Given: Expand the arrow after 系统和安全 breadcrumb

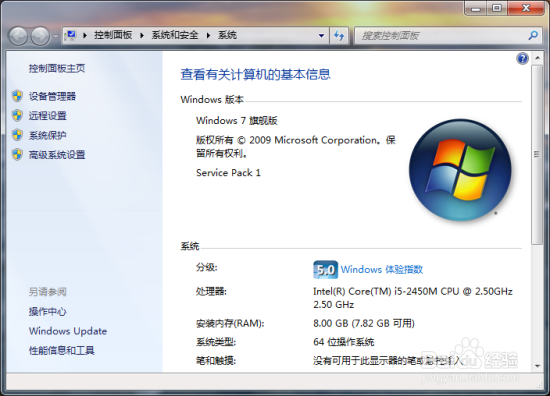Looking at the screenshot, I should coord(208,35).
